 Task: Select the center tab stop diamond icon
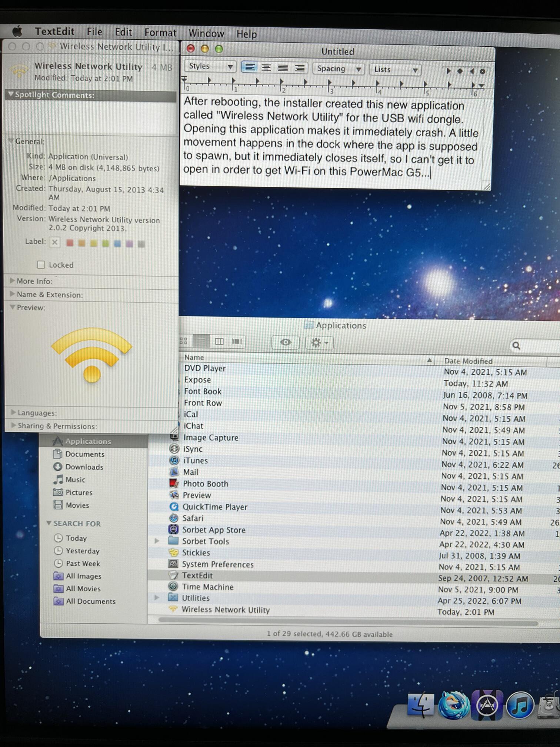point(460,71)
